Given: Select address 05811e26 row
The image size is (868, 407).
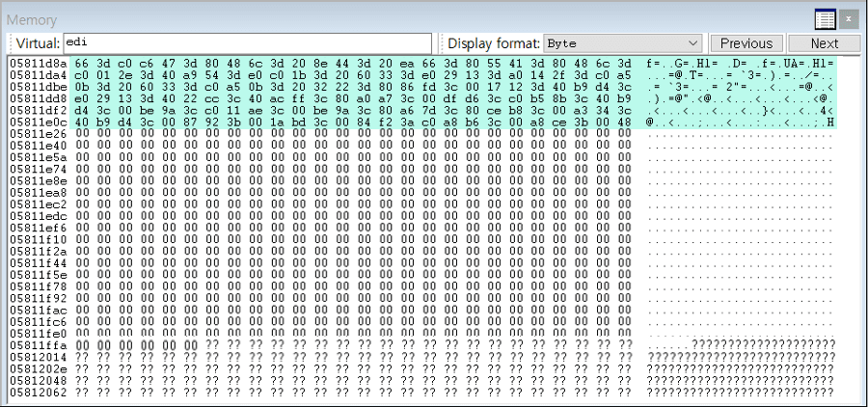Looking at the screenshot, I should (422, 133).
